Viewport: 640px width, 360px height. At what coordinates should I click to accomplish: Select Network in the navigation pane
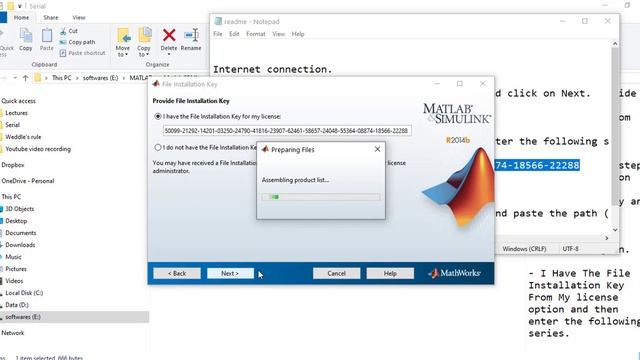(x=13, y=333)
